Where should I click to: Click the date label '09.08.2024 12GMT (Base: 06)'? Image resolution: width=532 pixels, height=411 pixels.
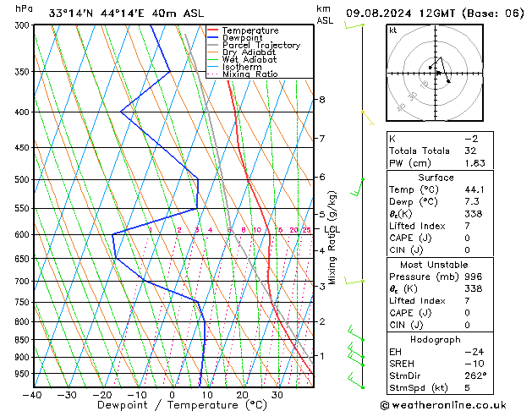pyautogui.click(x=435, y=14)
